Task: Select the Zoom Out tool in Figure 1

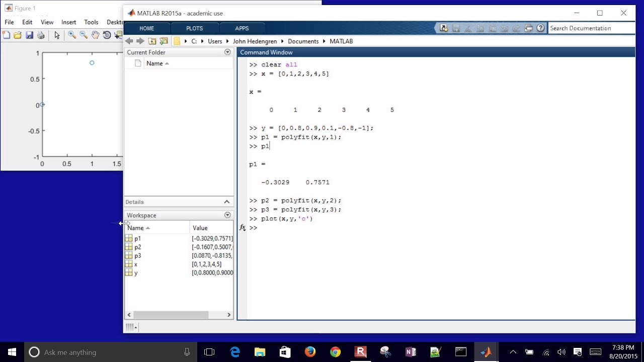Action: (x=84, y=35)
